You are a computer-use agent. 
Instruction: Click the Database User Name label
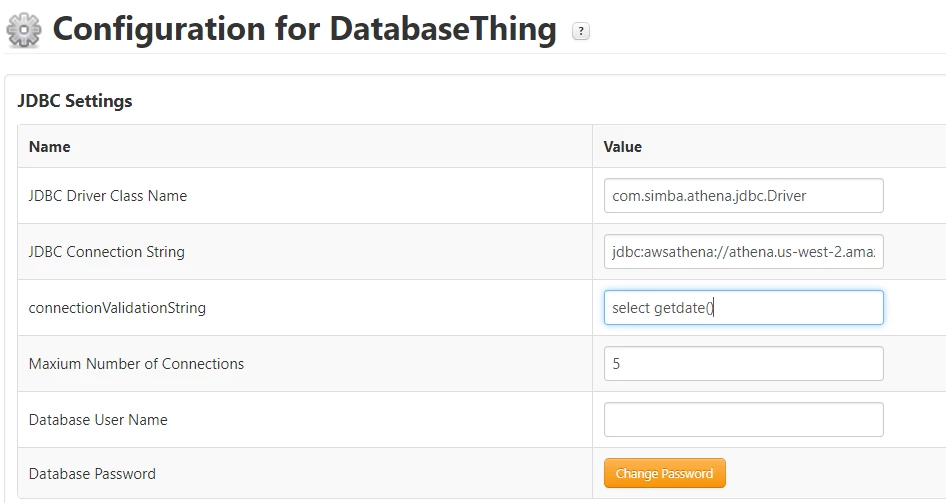[x=98, y=420]
